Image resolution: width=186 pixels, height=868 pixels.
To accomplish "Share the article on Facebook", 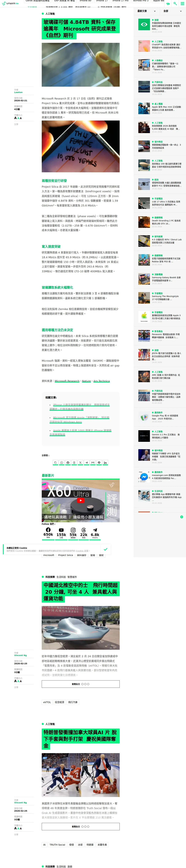I will (68, 462).
